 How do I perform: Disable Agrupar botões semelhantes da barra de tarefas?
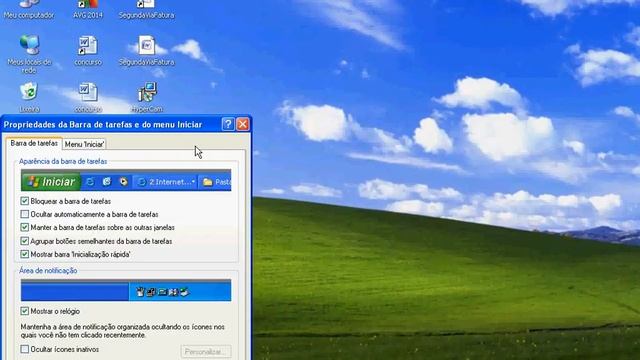pyautogui.click(x=24, y=241)
